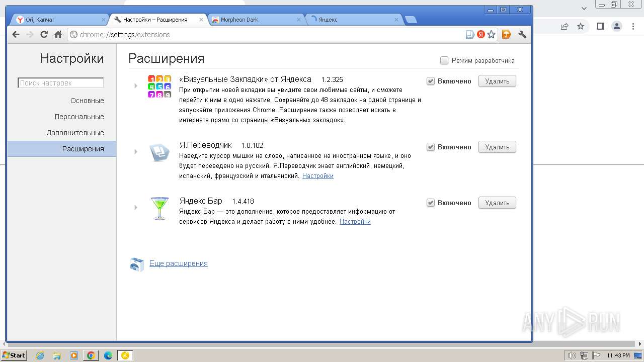
Task: Click the globe icon in the address bar
Action: point(74,35)
